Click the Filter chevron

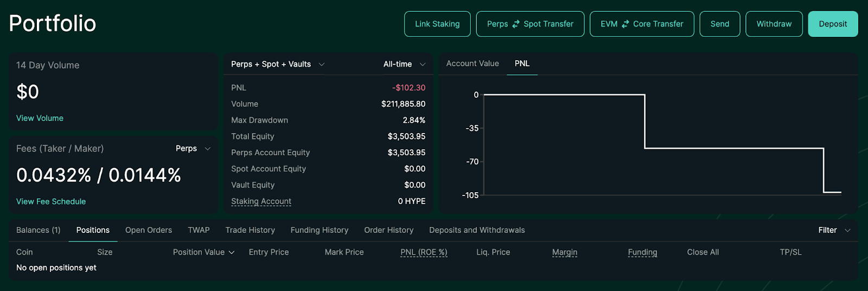(x=847, y=230)
